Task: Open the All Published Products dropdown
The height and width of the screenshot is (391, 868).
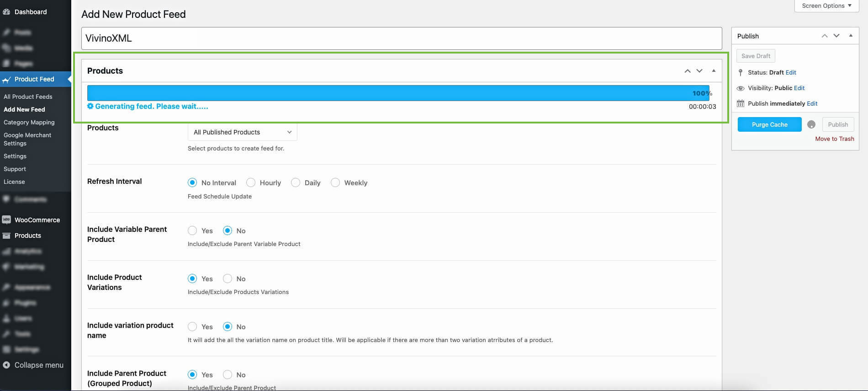Action: pos(243,132)
